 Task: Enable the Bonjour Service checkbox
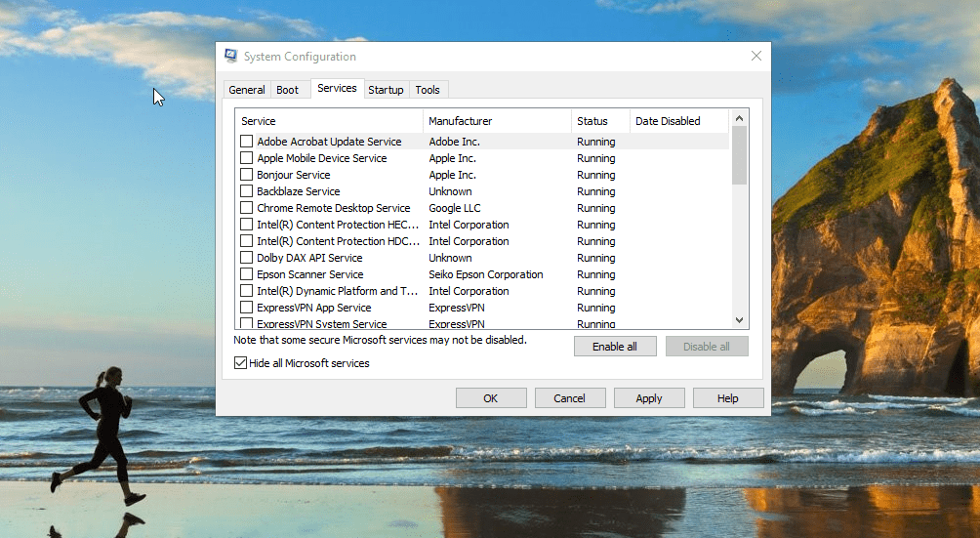coord(247,175)
